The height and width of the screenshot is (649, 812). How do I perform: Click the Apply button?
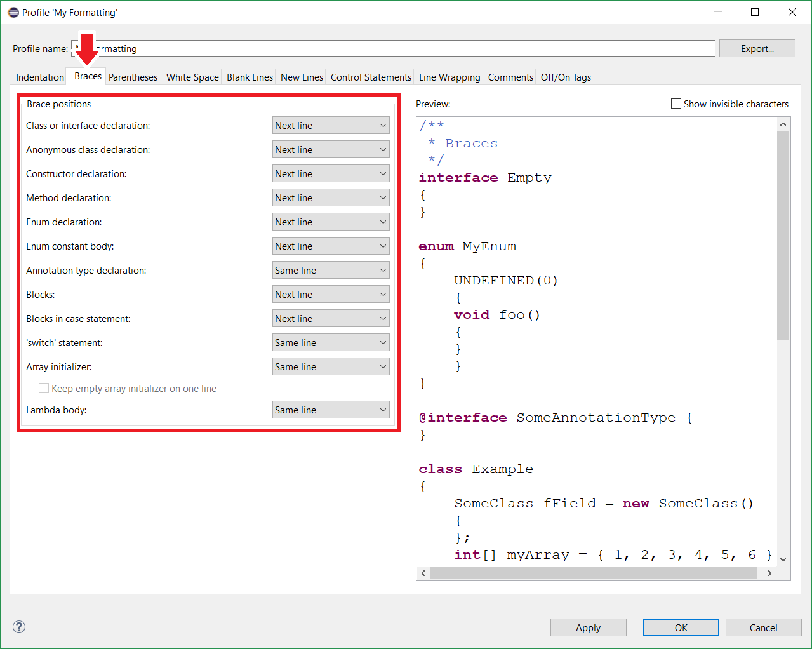pyautogui.click(x=588, y=627)
